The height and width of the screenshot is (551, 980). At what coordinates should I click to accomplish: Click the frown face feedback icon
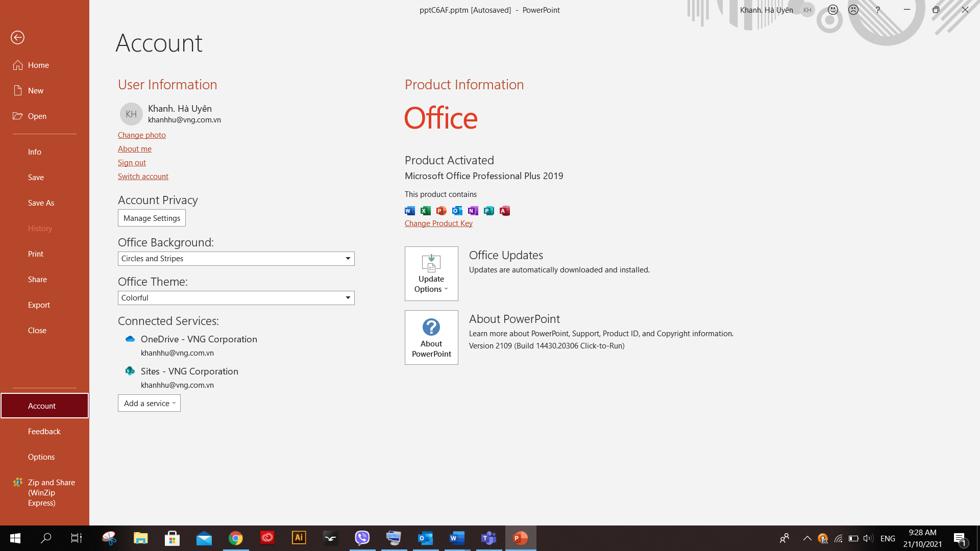[x=853, y=10]
